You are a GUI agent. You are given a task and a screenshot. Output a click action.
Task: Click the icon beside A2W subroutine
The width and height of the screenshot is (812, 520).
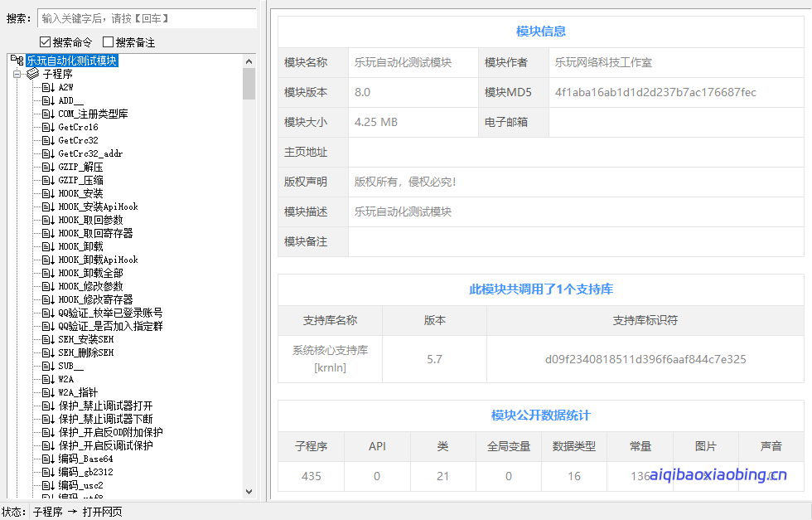tap(48, 87)
